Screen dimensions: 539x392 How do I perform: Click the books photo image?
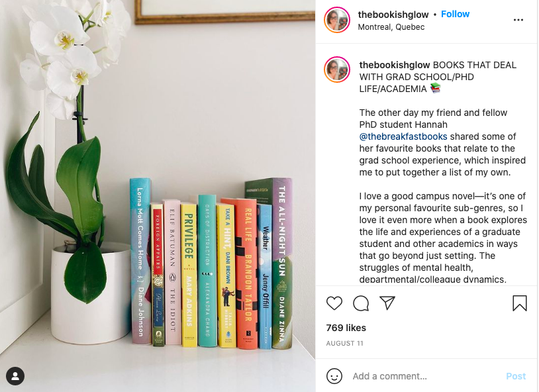158,196
